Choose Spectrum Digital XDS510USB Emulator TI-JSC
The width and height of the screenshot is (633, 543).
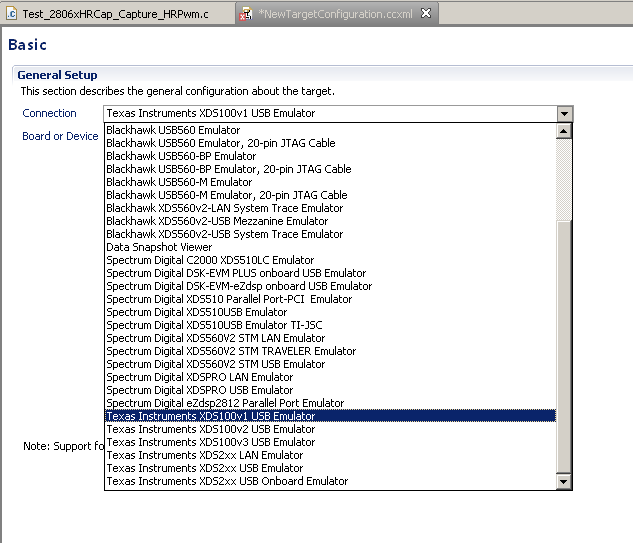click(330, 325)
